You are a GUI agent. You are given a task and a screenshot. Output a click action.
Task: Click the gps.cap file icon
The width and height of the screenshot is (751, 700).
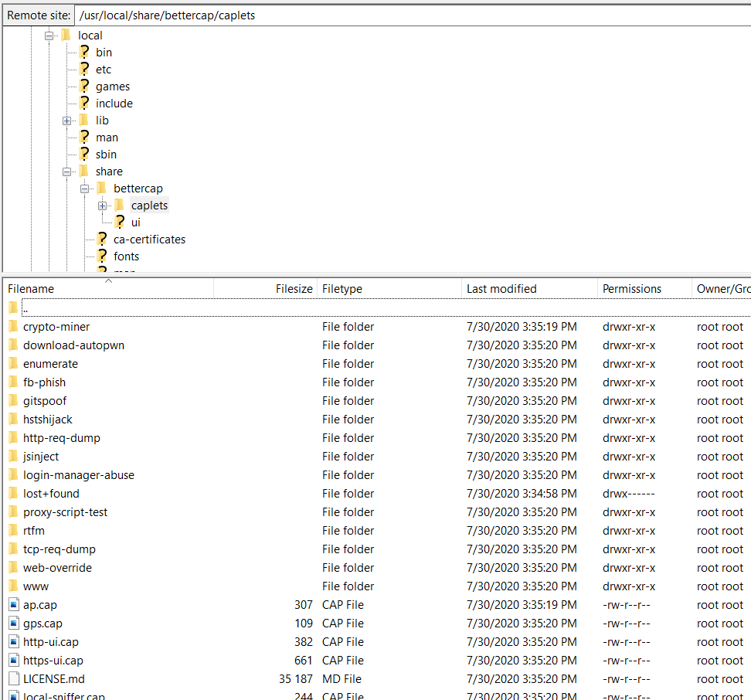pyautogui.click(x=14, y=624)
